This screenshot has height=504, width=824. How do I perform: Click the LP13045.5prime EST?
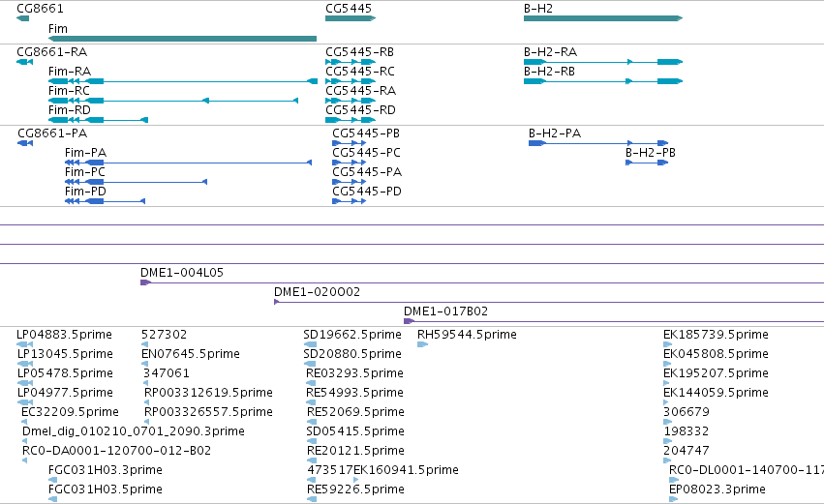coord(25,364)
